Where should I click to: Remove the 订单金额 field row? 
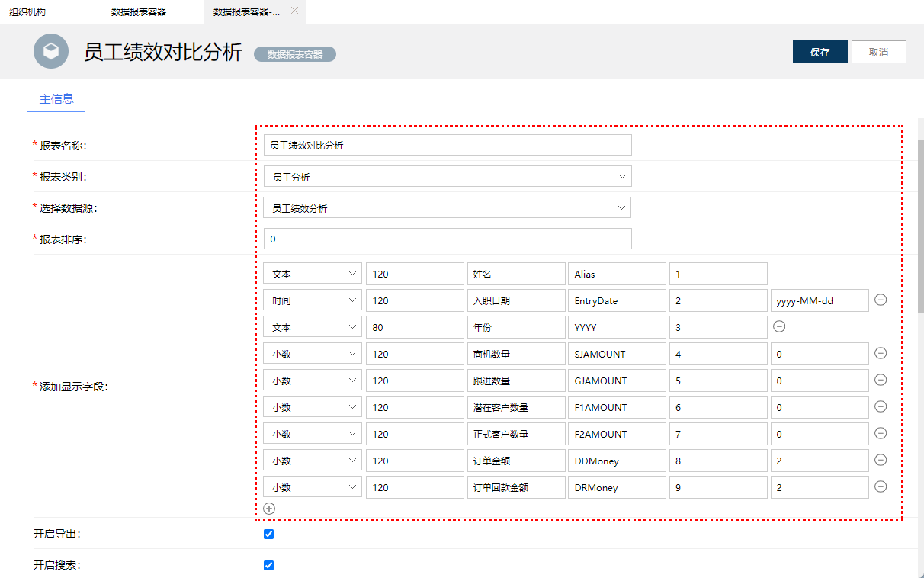click(x=881, y=460)
